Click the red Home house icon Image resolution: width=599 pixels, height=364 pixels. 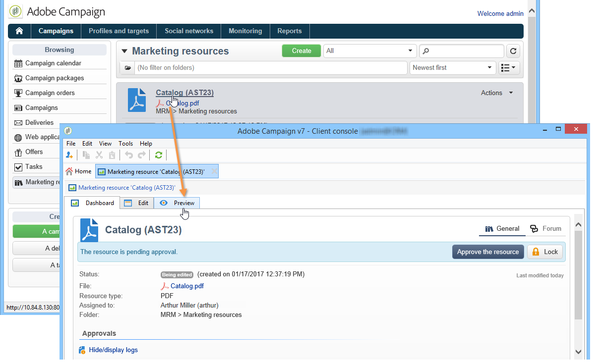click(x=69, y=171)
